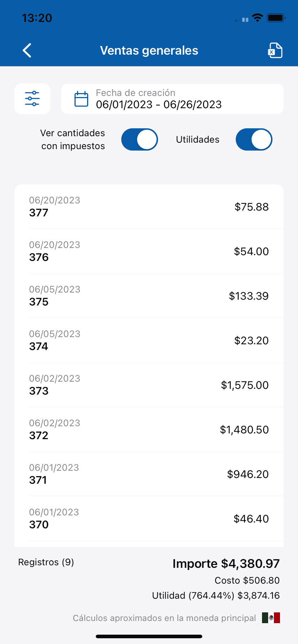This screenshot has width=298, height=644.
Task: Open sale 377 for $75.88
Action: (149, 207)
